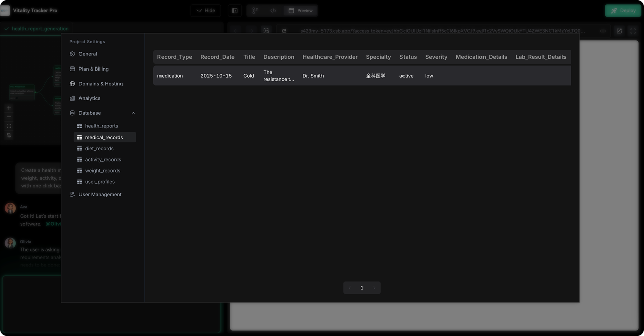Click the workflow branch icon in toolbar
Viewport: 644px width, 336px height.
[x=255, y=10]
